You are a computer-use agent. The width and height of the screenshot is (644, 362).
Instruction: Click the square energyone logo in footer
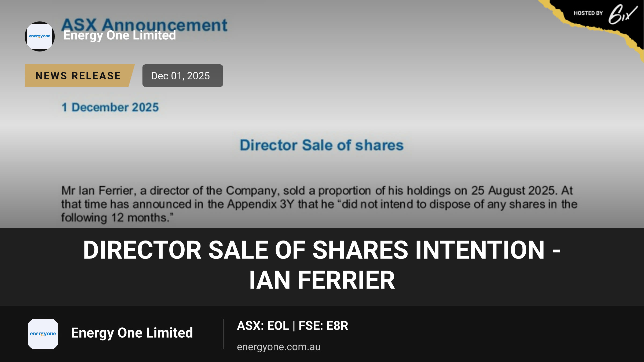[x=43, y=334]
